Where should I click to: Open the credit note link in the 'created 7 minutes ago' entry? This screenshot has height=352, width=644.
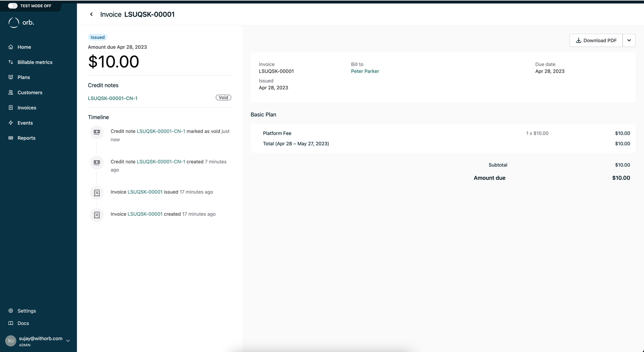(x=161, y=162)
